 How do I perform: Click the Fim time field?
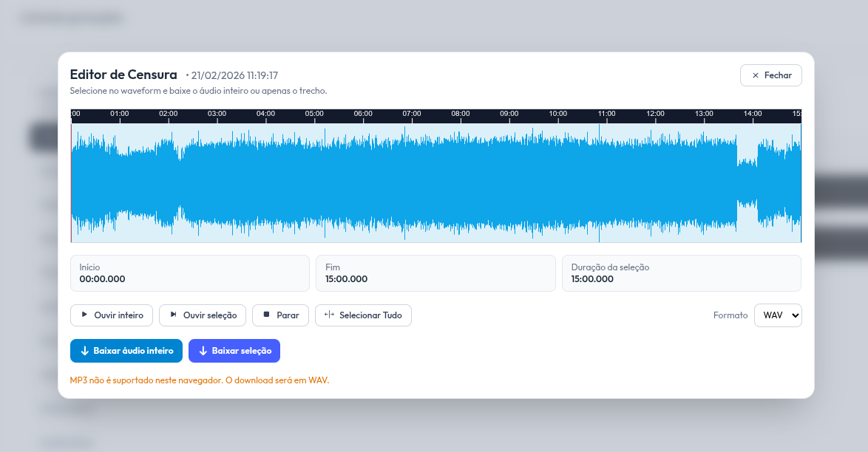coord(435,273)
